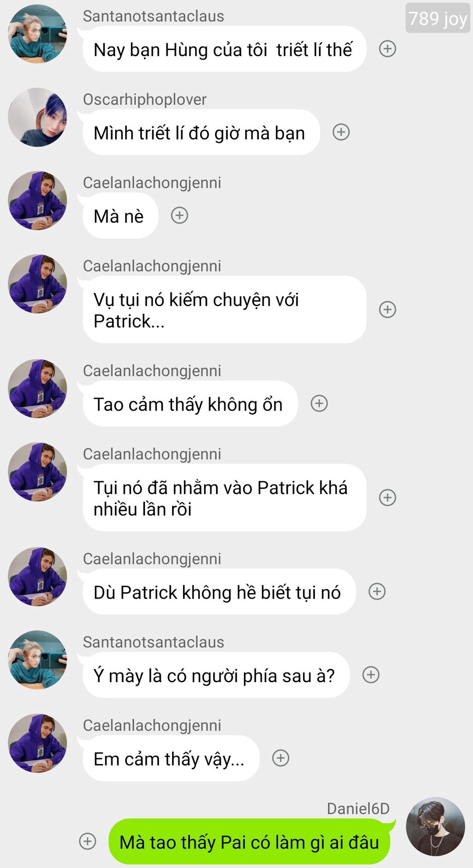Viewport: 473px width, 868px height.
Task: Tap plus icon beside 'Mà nè' bubble
Action: pyautogui.click(x=179, y=215)
